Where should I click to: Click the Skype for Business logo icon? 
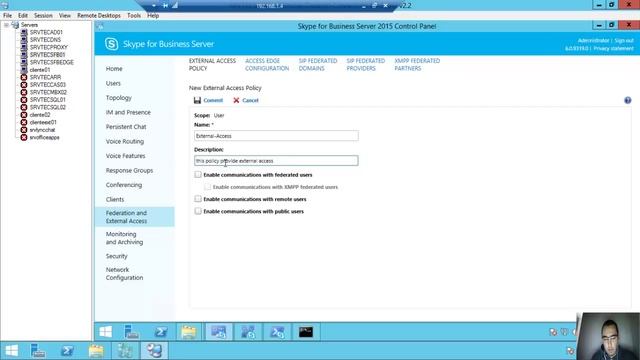pyautogui.click(x=111, y=44)
